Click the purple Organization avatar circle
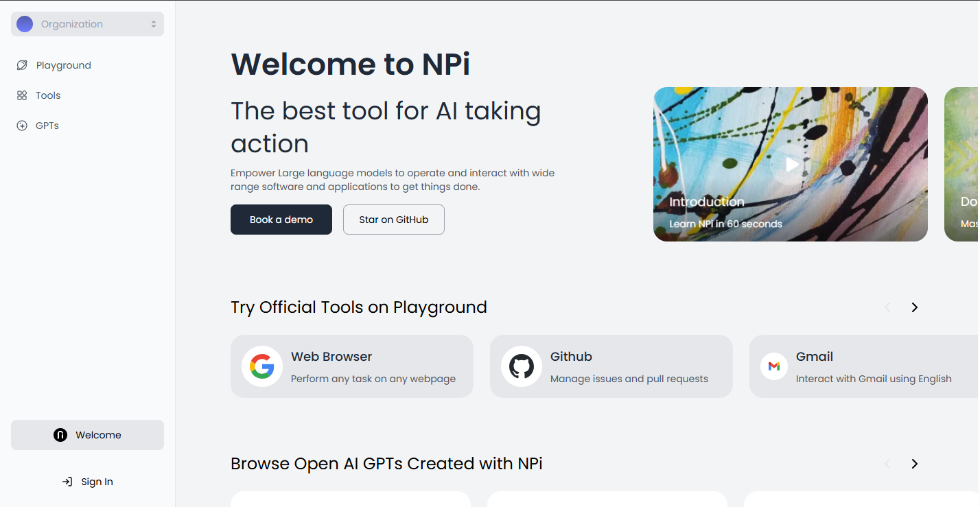Screen dimensions: 980x507 (25, 24)
